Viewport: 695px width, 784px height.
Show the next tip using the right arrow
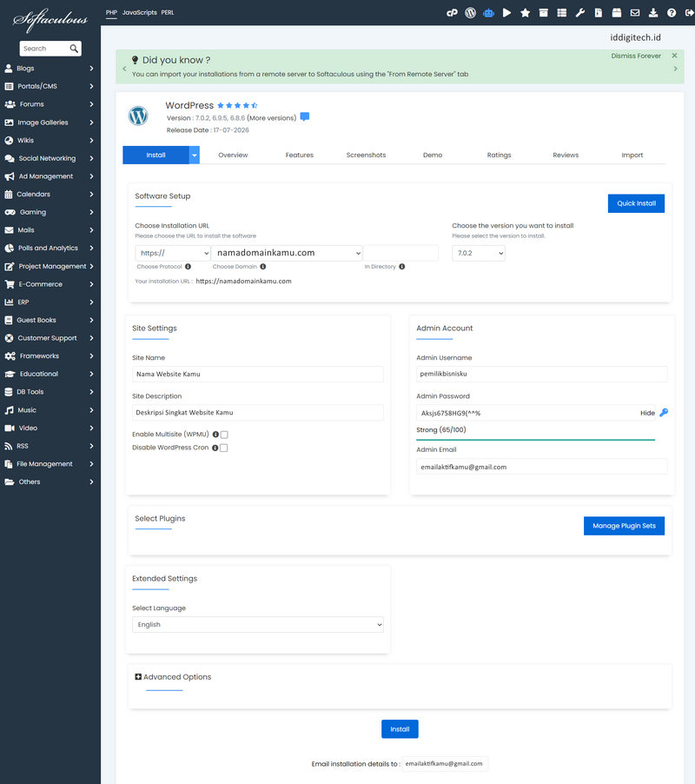click(x=676, y=69)
